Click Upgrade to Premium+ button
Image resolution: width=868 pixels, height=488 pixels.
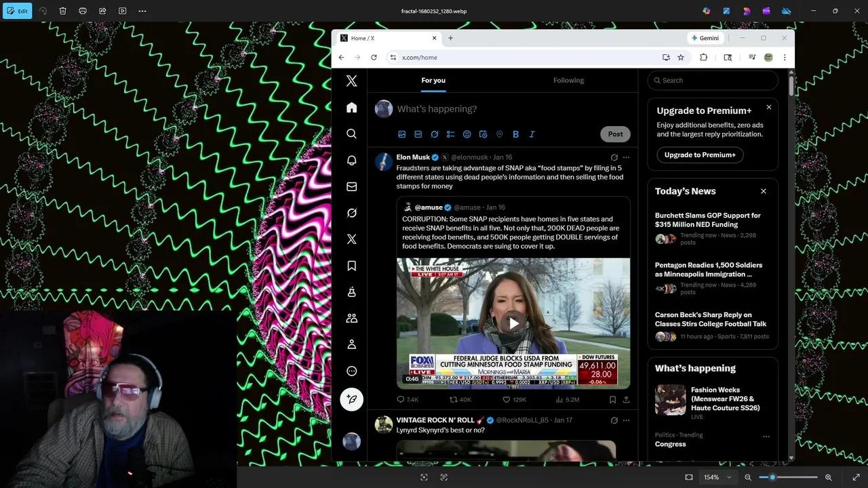tap(700, 155)
